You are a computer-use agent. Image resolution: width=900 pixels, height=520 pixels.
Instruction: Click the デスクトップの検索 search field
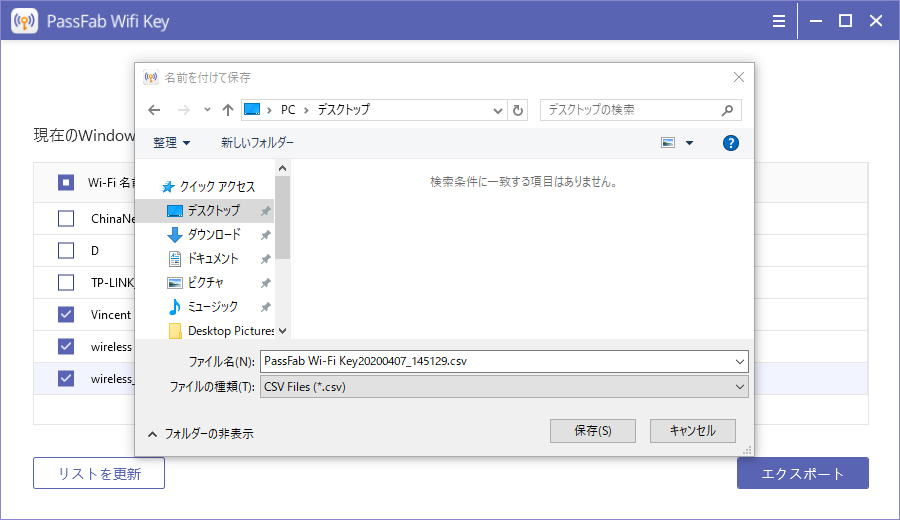(x=630, y=110)
